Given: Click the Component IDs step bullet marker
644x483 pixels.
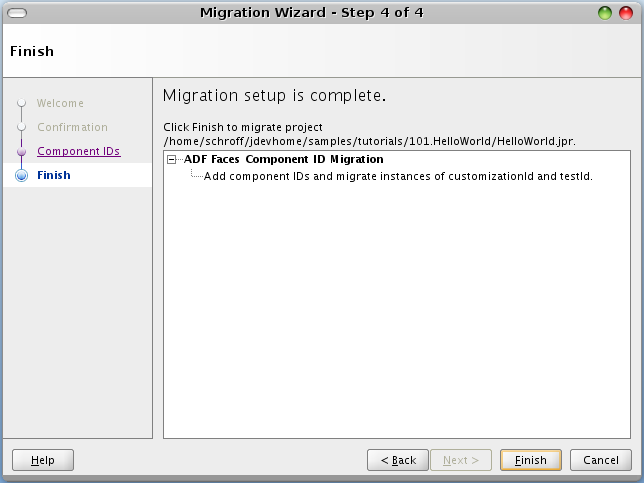Looking at the screenshot, I should [x=21, y=151].
